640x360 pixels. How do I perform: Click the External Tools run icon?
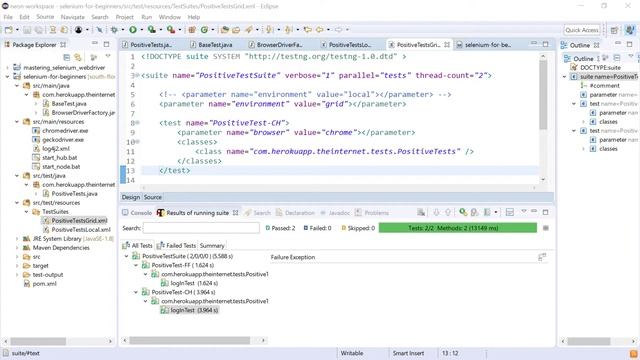(x=171, y=30)
